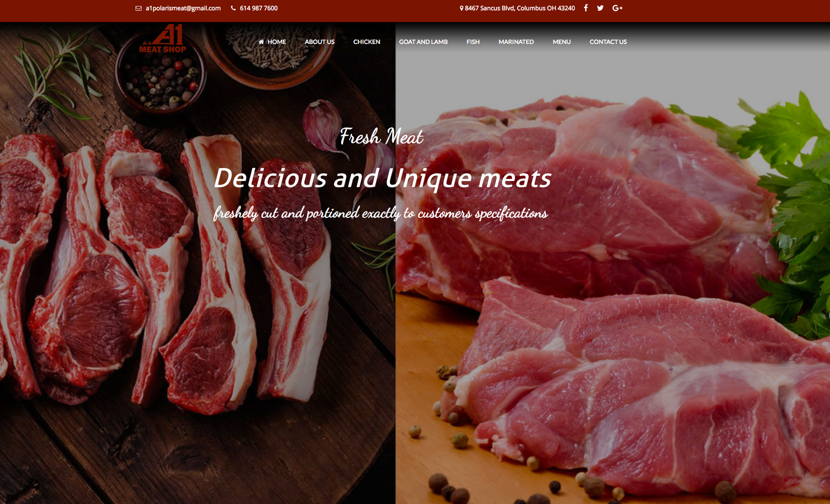830x504 pixels.
Task: Click the 8467 Sancus Blvd address
Action: pyautogui.click(x=520, y=8)
